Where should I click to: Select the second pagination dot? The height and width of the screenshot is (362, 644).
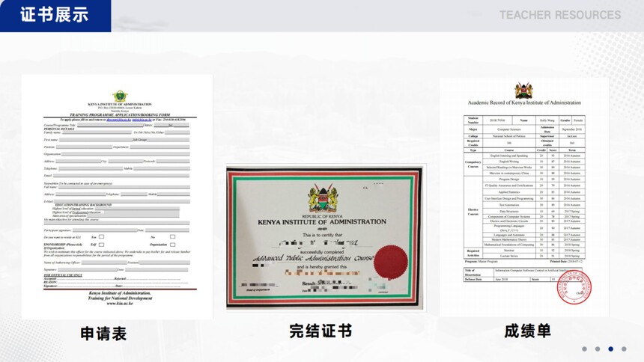(598, 349)
